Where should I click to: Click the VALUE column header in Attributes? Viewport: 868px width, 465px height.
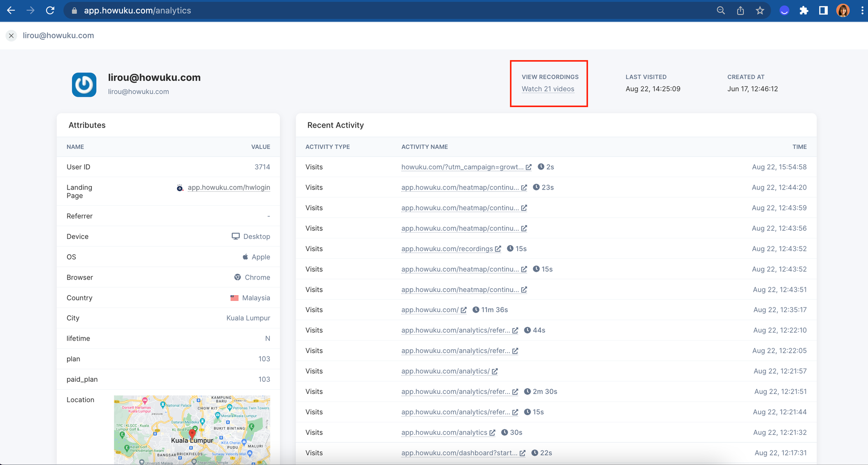[x=261, y=147]
